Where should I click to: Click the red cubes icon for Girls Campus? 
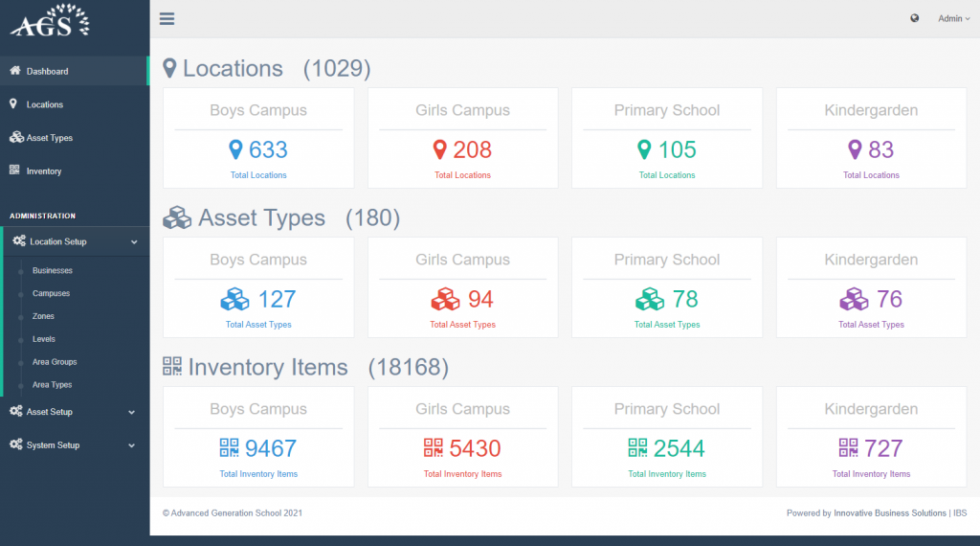[444, 300]
